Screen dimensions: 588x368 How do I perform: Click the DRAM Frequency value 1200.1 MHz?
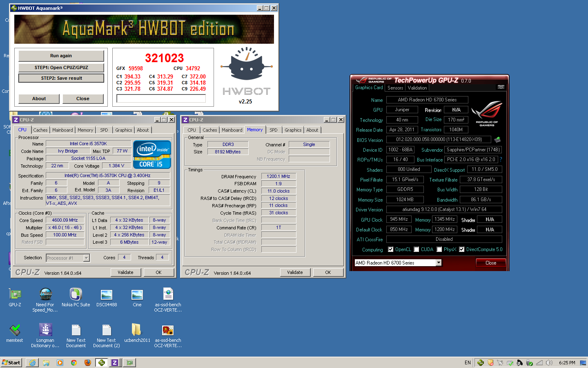coord(278,176)
